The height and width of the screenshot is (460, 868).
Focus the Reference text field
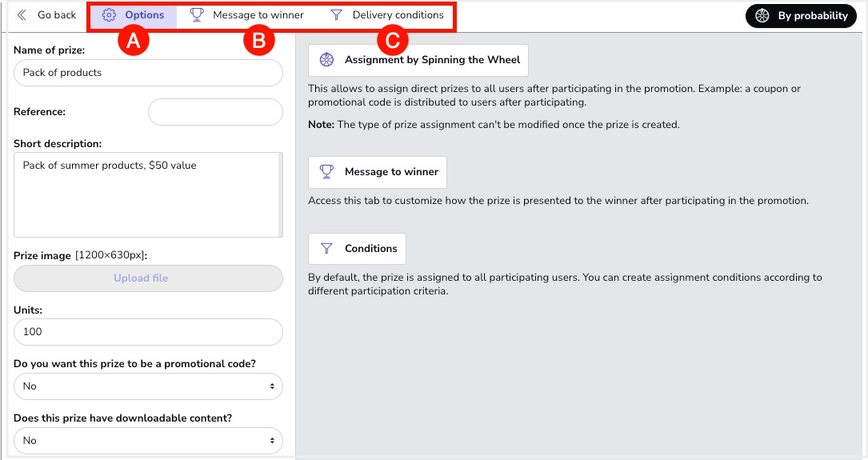(215, 112)
